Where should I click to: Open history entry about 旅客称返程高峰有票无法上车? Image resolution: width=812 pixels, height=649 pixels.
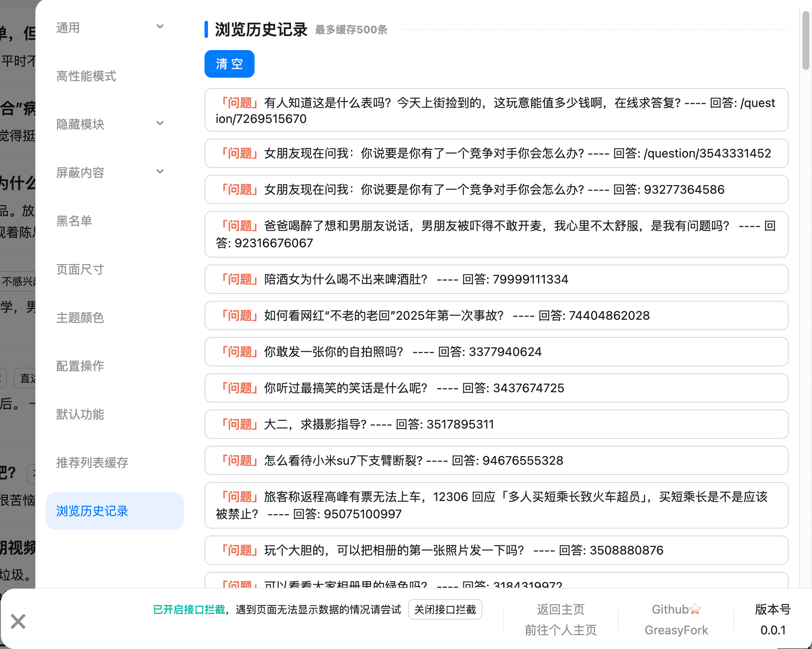(496, 505)
